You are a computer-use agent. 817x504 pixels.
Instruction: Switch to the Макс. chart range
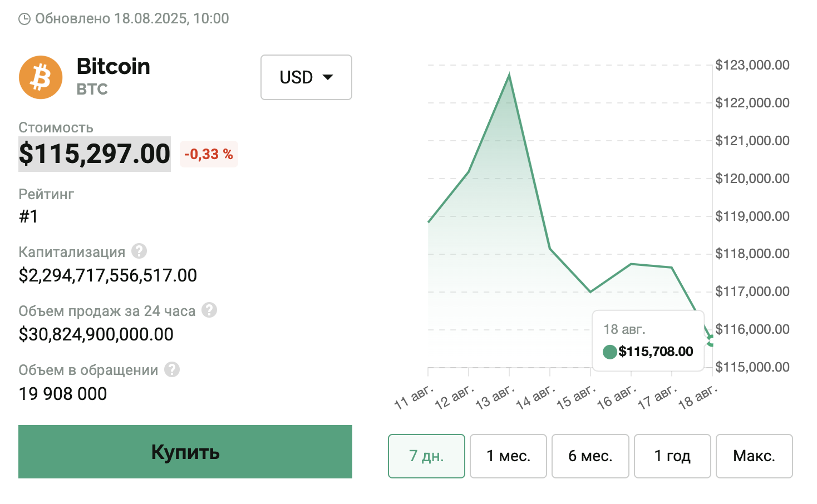(754, 456)
